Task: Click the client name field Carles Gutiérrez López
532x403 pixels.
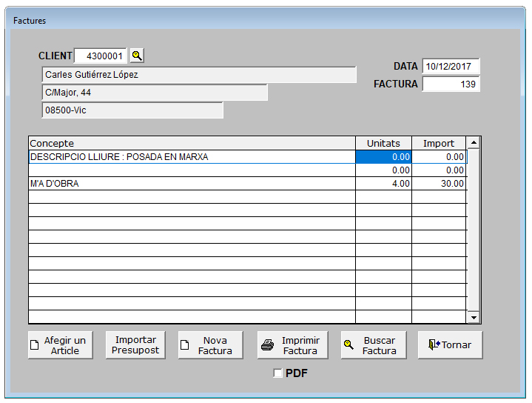Action: coord(199,75)
